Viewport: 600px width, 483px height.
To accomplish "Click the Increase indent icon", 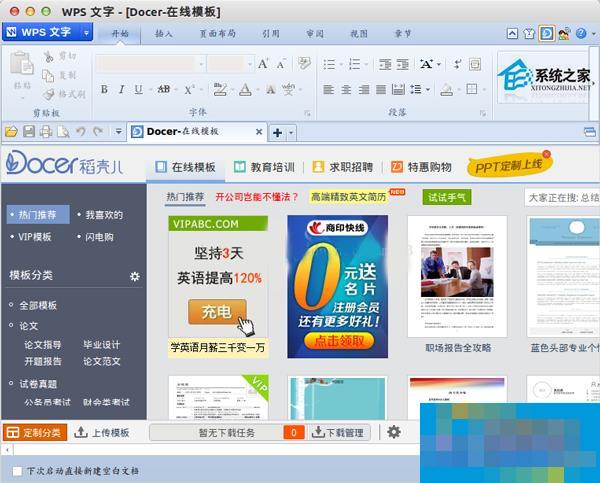I will 403,64.
